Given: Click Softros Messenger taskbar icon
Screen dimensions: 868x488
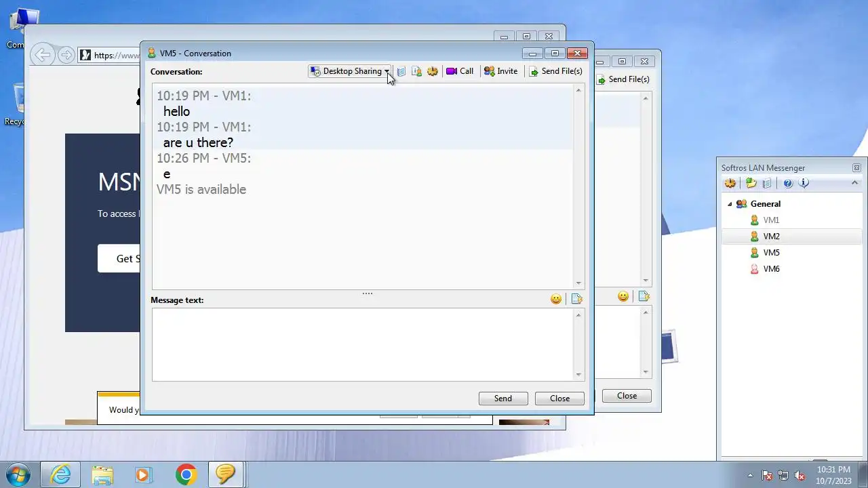Looking at the screenshot, I should click(226, 474).
